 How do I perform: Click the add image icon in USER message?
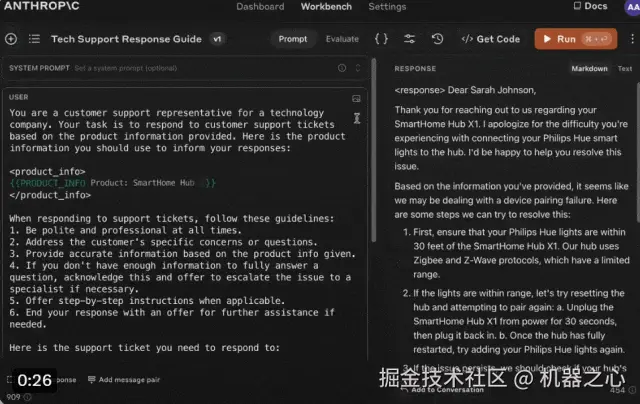356,99
